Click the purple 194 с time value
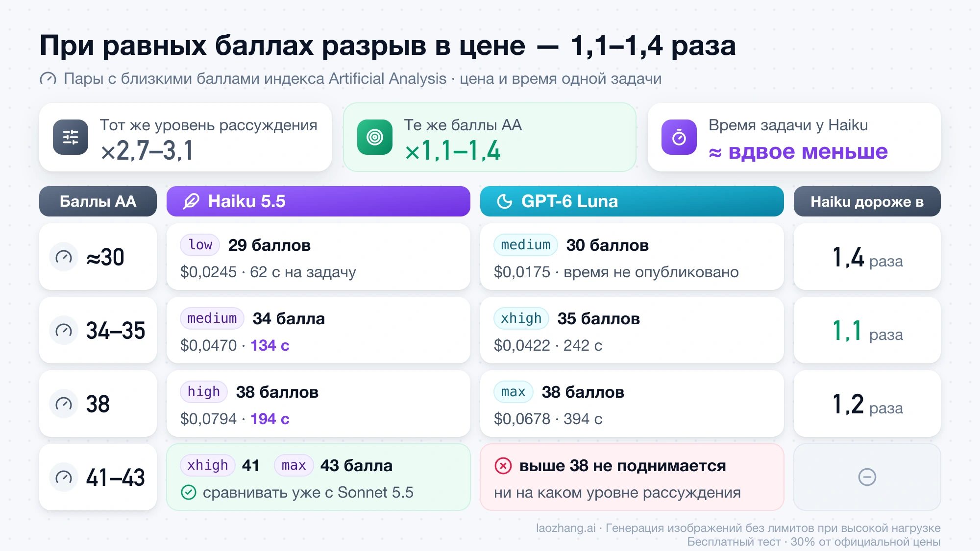The image size is (980, 551). coord(270,419)
